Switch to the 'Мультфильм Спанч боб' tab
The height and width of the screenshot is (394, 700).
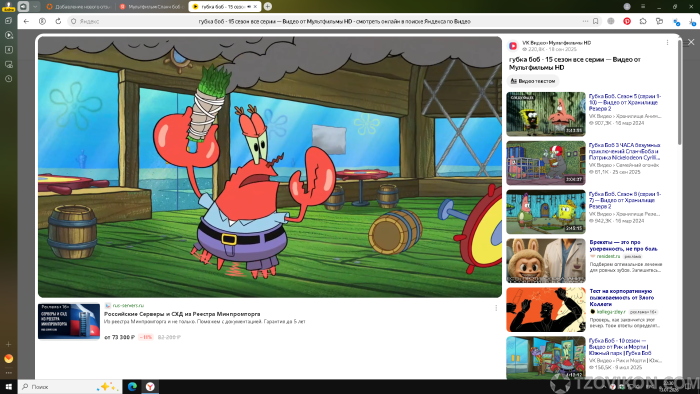coord(153,7)
